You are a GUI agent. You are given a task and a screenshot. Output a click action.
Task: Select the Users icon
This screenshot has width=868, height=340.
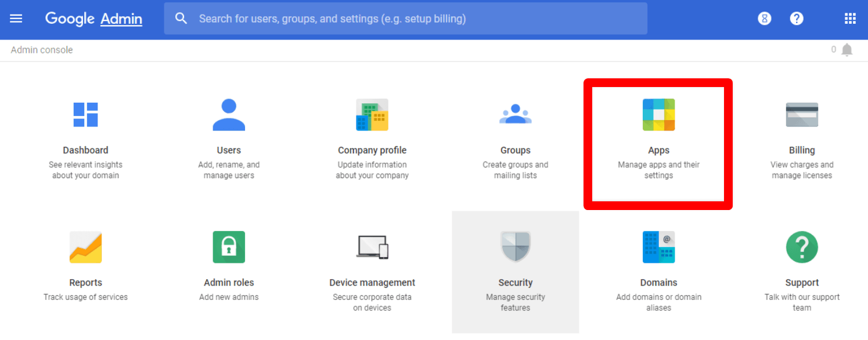pyautogui.click(x=229, y=114)
